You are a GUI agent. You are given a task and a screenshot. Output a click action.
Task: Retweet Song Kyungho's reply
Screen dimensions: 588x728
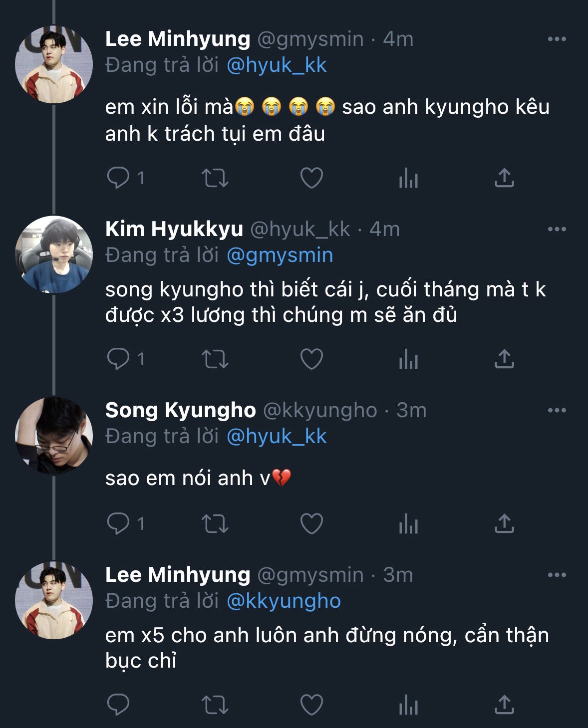tap(215, 523)
